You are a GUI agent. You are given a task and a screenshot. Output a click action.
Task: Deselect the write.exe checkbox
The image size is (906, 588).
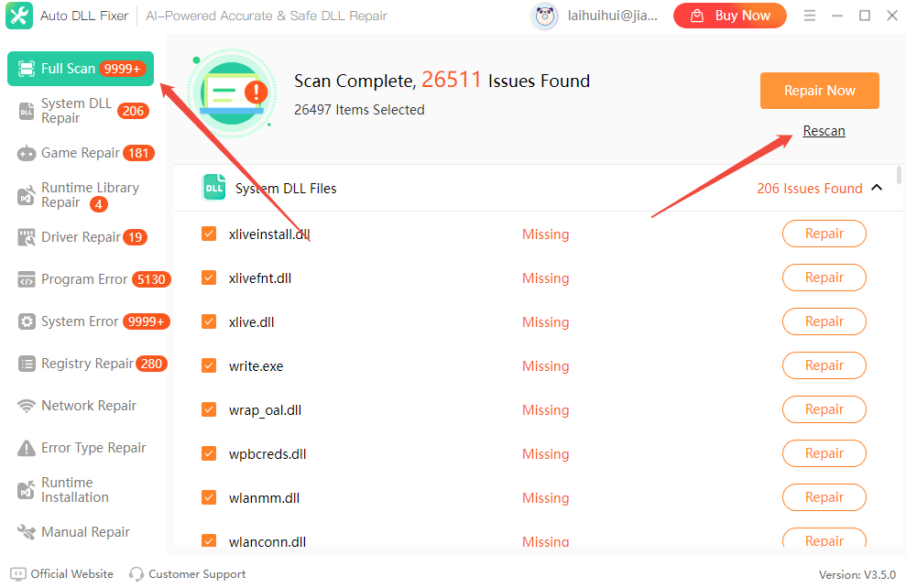[209, 366]
